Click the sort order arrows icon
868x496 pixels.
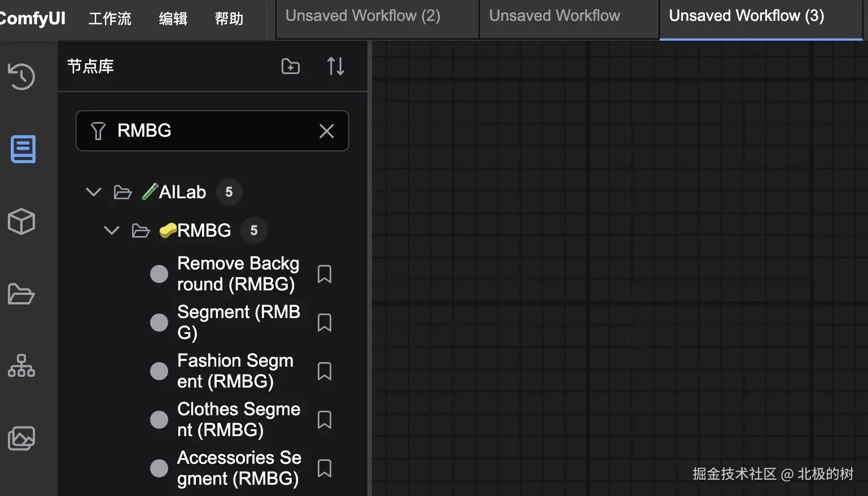tap(336, 66)
